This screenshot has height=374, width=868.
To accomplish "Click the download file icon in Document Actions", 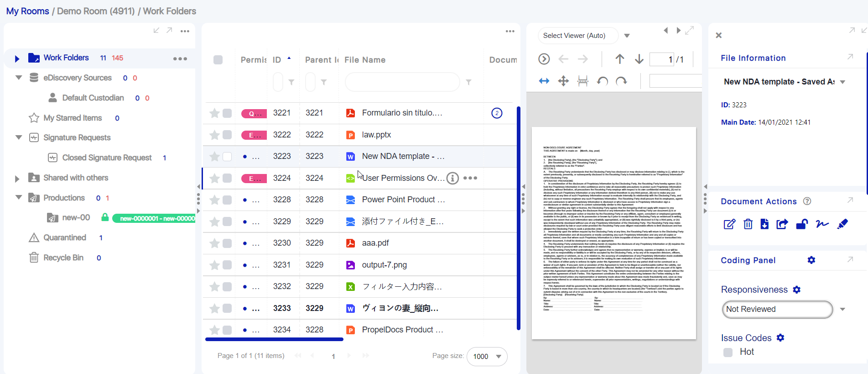I will coord(764,224).
